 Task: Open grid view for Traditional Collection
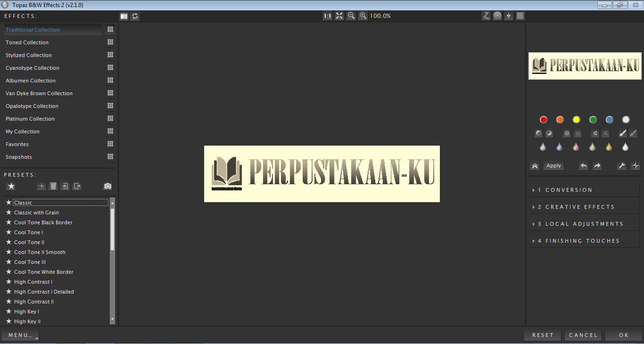coord(110,29)
